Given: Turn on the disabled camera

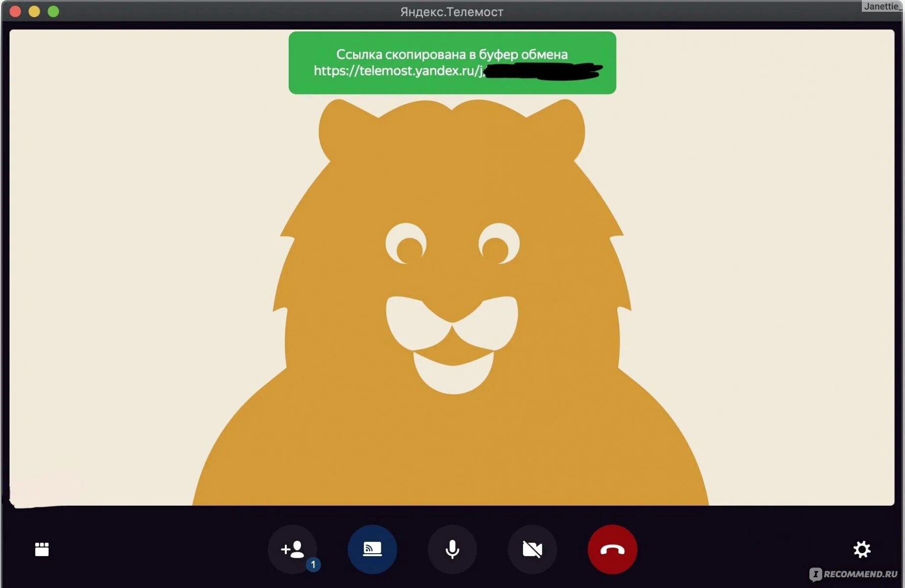Looking at the screenshot, I should pyautogui.click(x=532, y=549).
